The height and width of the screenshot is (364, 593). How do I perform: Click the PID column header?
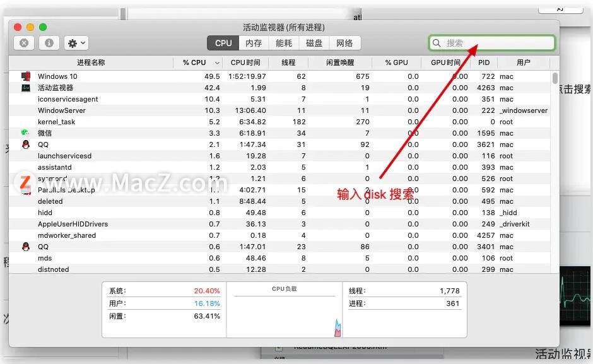(483, 62)
